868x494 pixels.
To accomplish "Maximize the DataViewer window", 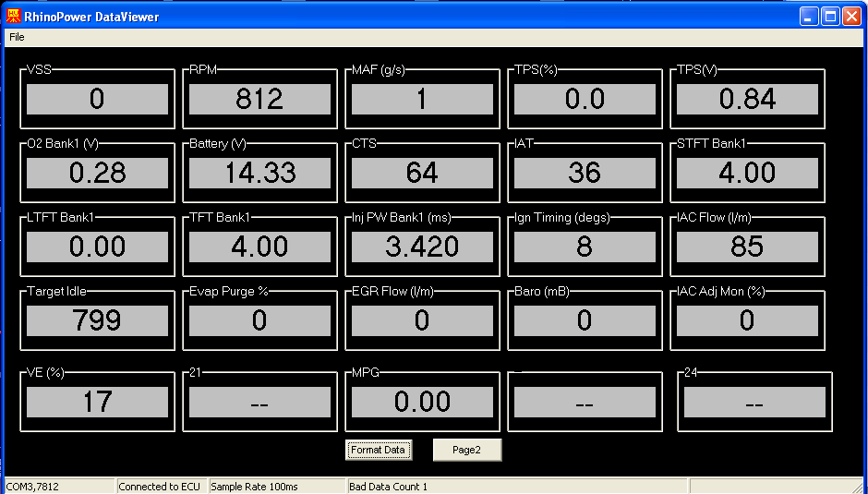I will coord(830,16).
